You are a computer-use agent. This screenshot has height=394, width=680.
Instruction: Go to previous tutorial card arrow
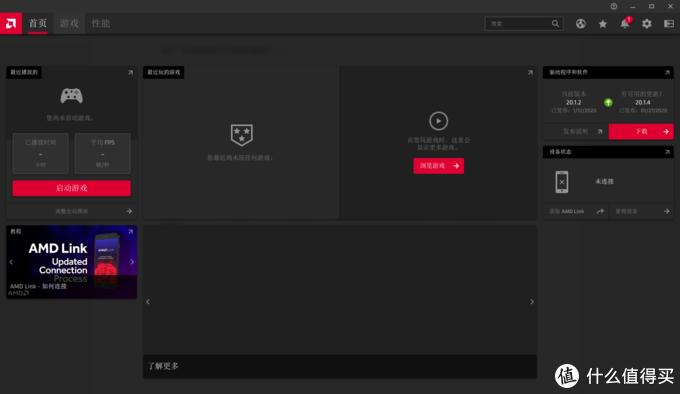[11, 262]
